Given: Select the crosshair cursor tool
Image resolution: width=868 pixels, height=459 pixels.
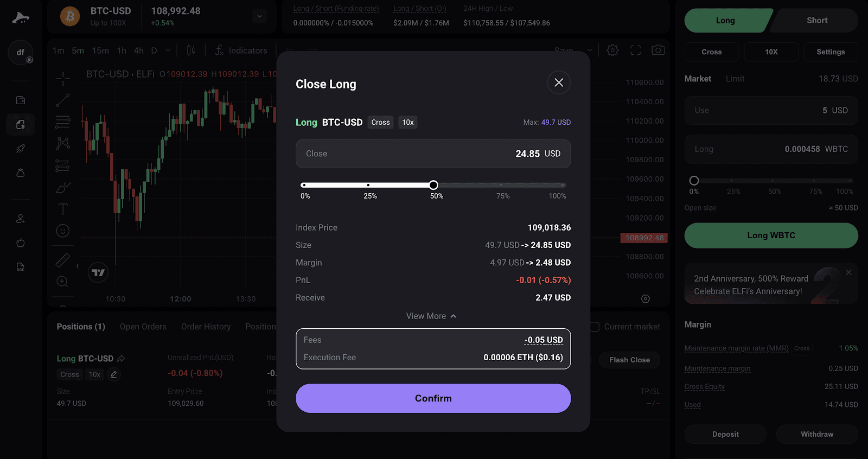Looking at the screenshot, I should (x=63, y=79).
